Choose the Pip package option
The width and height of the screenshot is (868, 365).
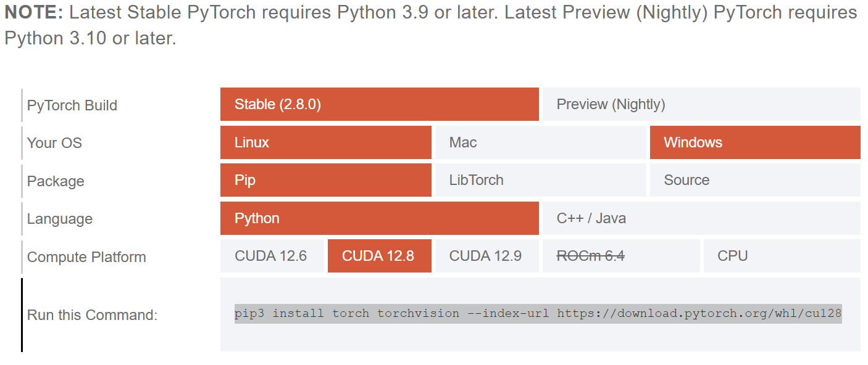click(x=325, y=180)
